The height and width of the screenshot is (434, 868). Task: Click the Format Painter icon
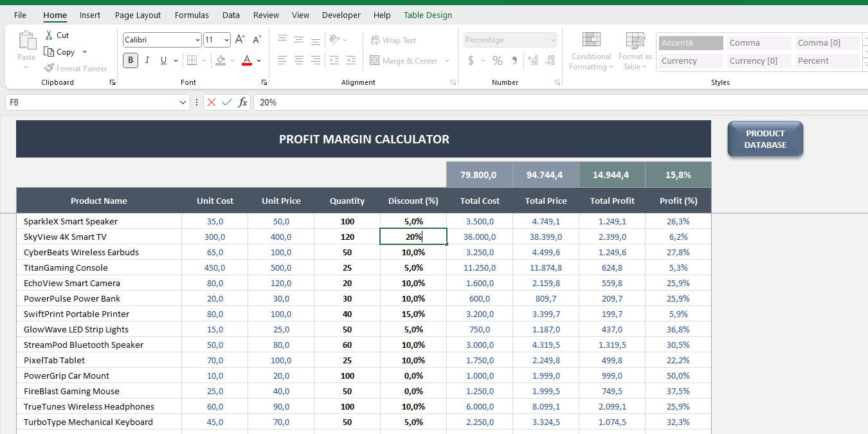(x=49, y=68)
